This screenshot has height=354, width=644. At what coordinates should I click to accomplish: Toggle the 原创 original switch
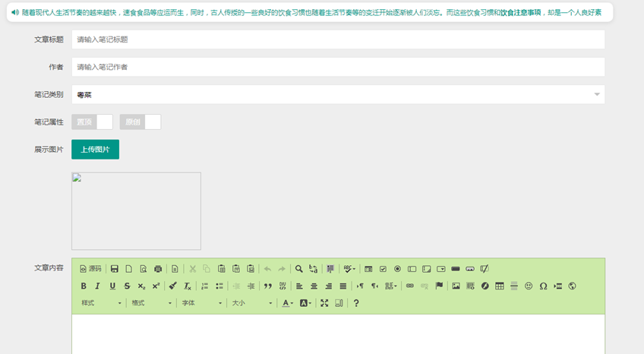[140, 122]
